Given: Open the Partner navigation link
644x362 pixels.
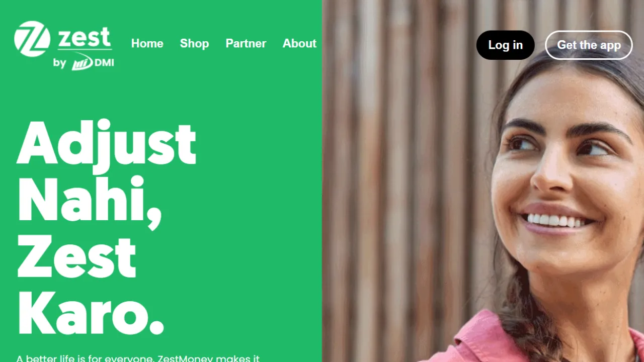Looking at the screenshot, I should click(246, 44).
